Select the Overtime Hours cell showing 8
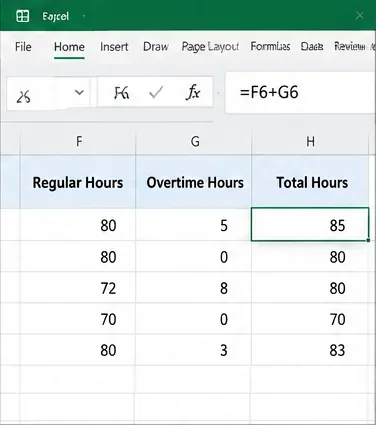This screenshot has height=425, width=376. 194,287
